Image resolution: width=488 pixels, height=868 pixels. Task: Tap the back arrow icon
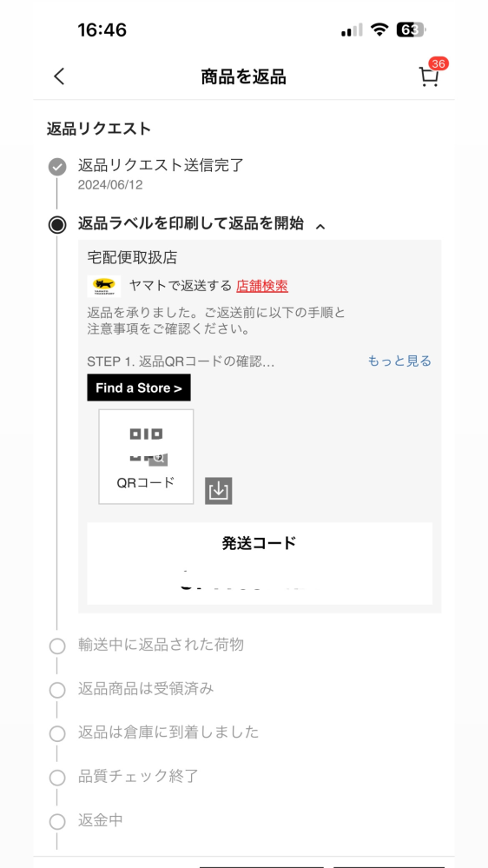[x=59, y=76]
